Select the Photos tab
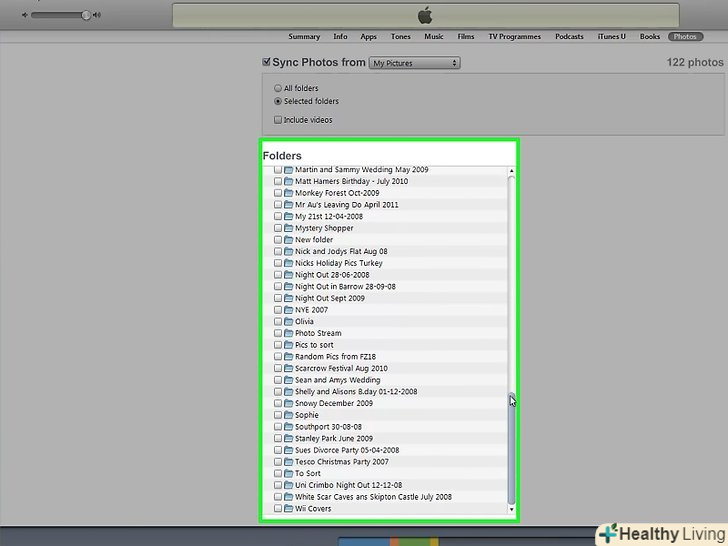The height and width of the screenshot is (546, 728). click(x=685, y=36)
